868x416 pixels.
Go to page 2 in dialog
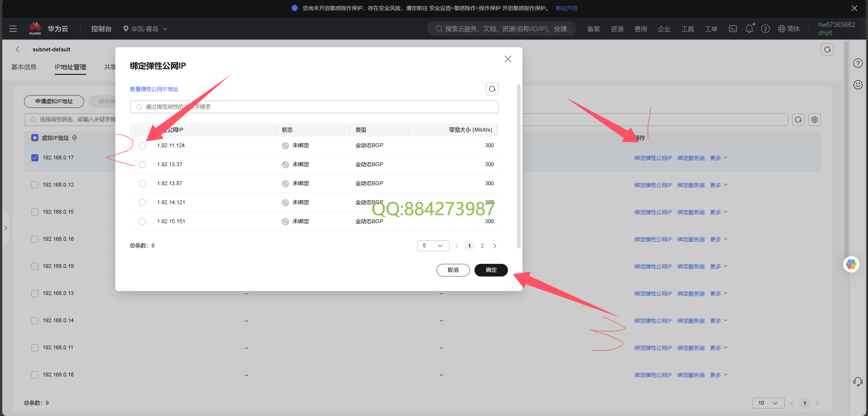482,246
